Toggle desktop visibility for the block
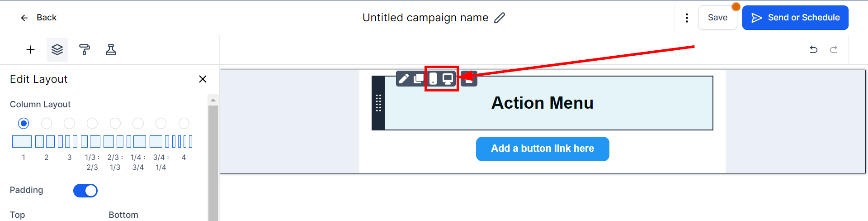The image size is (868, 221). tap(448, 79)
